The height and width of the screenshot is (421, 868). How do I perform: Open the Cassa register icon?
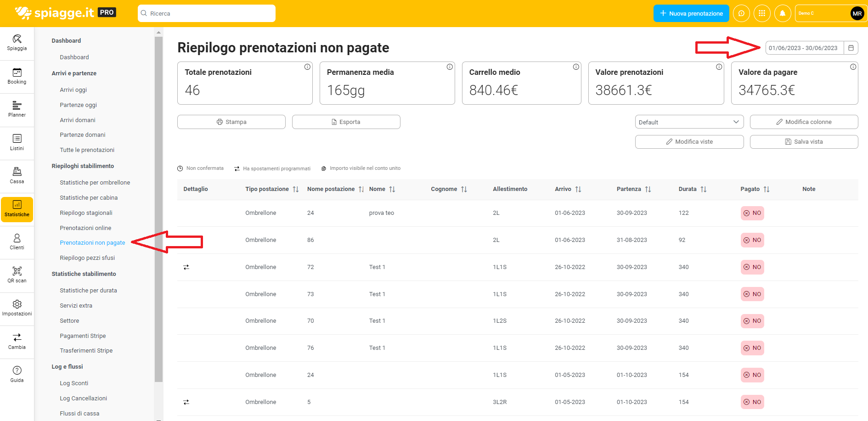tap(17, 175)
